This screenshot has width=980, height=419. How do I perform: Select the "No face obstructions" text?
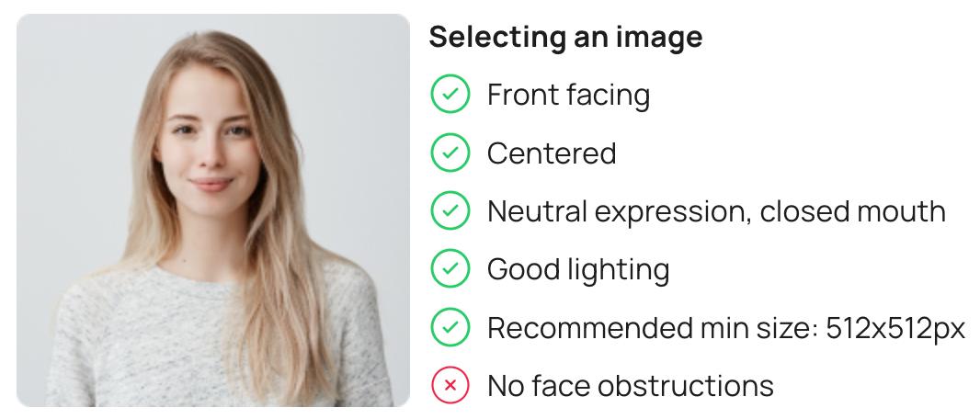click(630, 385)
